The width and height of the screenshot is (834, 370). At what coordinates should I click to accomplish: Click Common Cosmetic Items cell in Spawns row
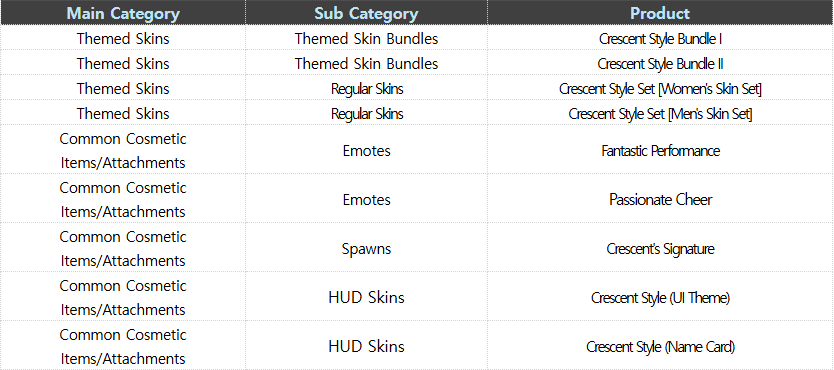click(123, 248)
